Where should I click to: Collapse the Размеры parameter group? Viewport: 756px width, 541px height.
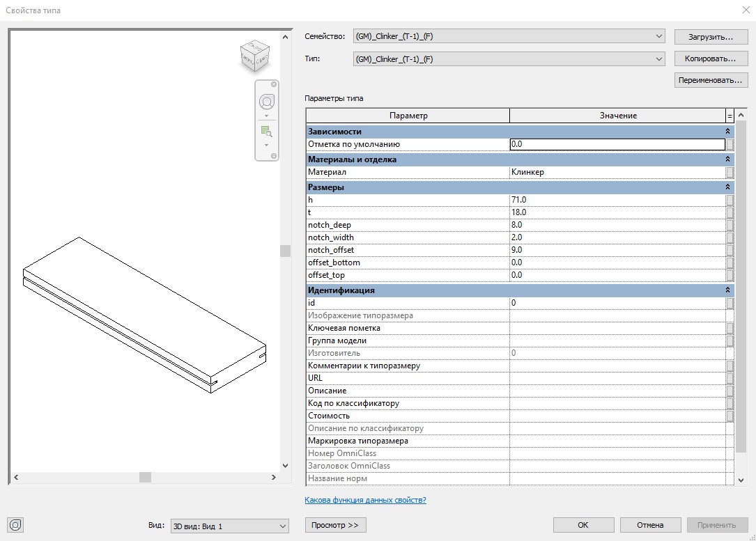tap(728, 187)
